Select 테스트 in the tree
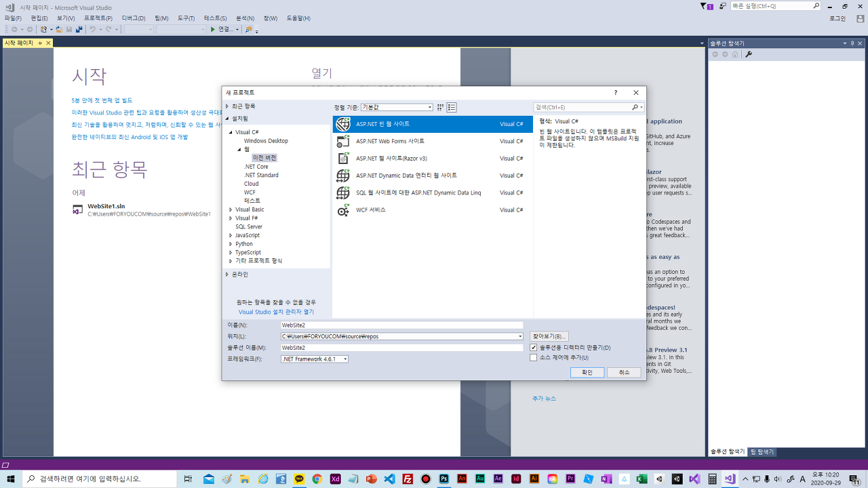The width and height of the screenshot is (868, 488). (x=252, y=201)
